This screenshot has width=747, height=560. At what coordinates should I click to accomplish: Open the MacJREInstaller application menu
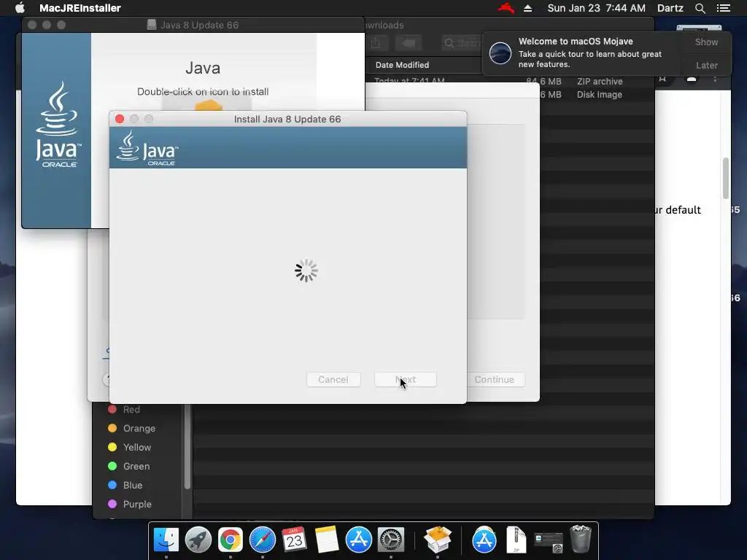80,8
